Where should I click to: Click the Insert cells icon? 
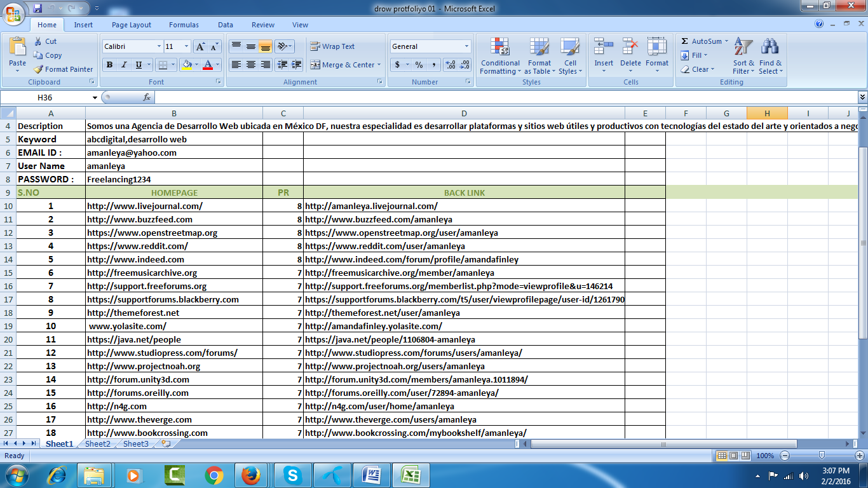point(604,47)
